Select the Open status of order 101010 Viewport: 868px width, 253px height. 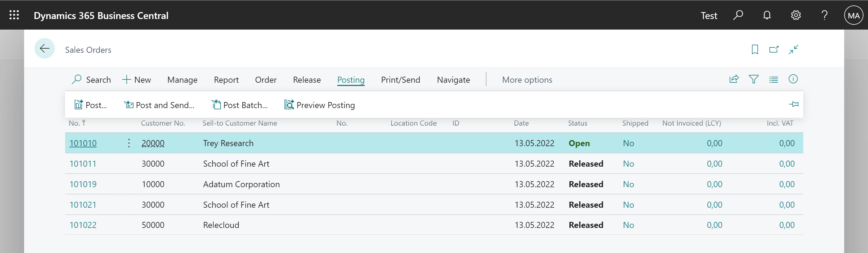coord(579,143)
